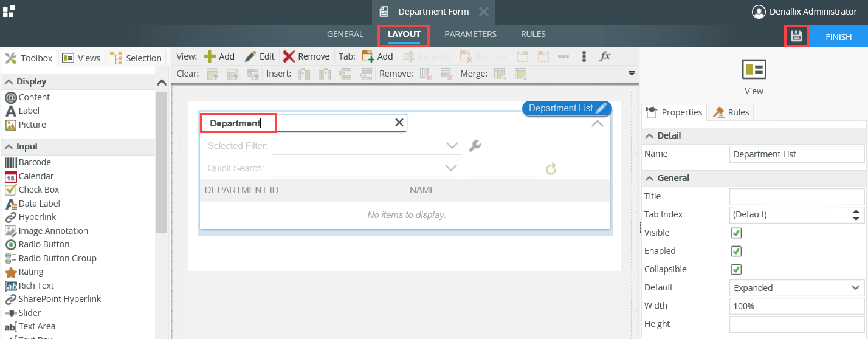Click the wrench icon beside Selected Filter
The image size is (868, 339).
tap(475, 146)
